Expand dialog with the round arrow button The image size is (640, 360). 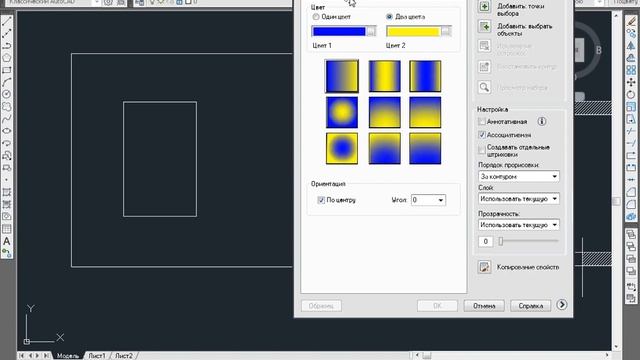(x=562, y=304)
